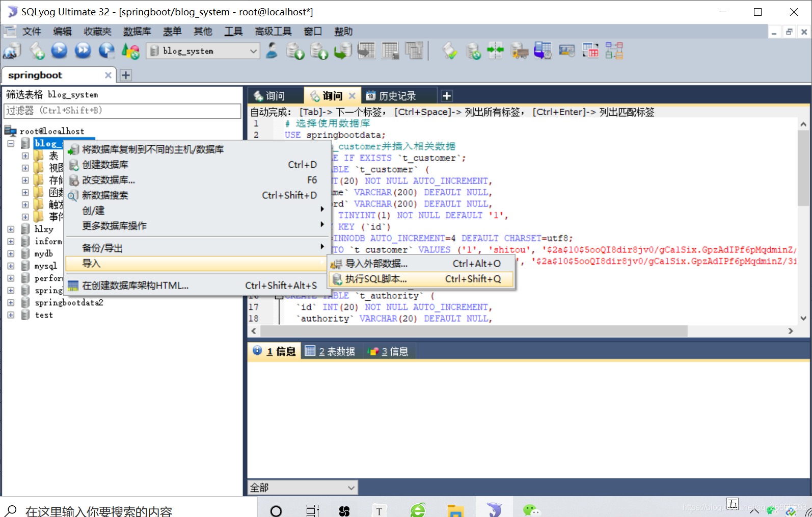Screen dimensions: 812x517
Task: Select 导入外部数据 from the submenu
Action: pos(421,264)
